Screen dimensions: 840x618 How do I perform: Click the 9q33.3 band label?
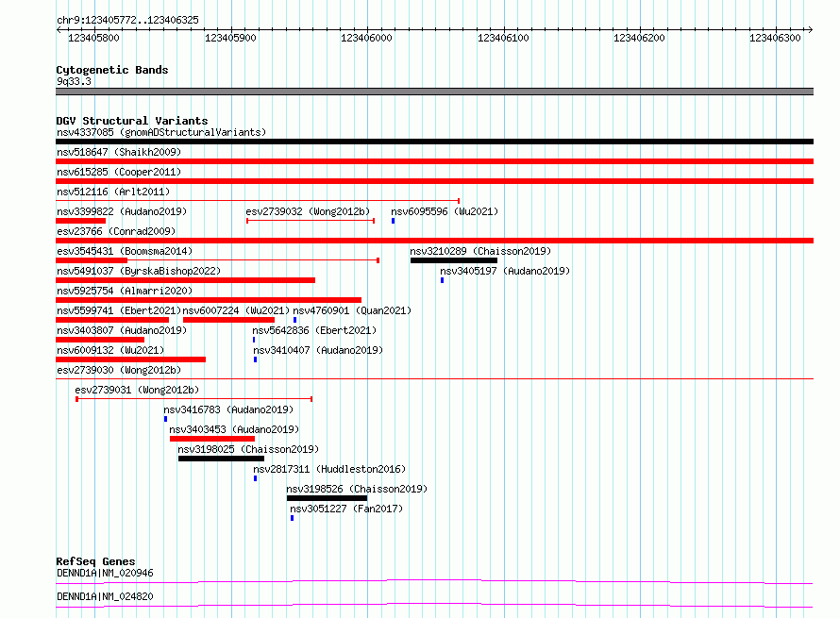[74, 81]
